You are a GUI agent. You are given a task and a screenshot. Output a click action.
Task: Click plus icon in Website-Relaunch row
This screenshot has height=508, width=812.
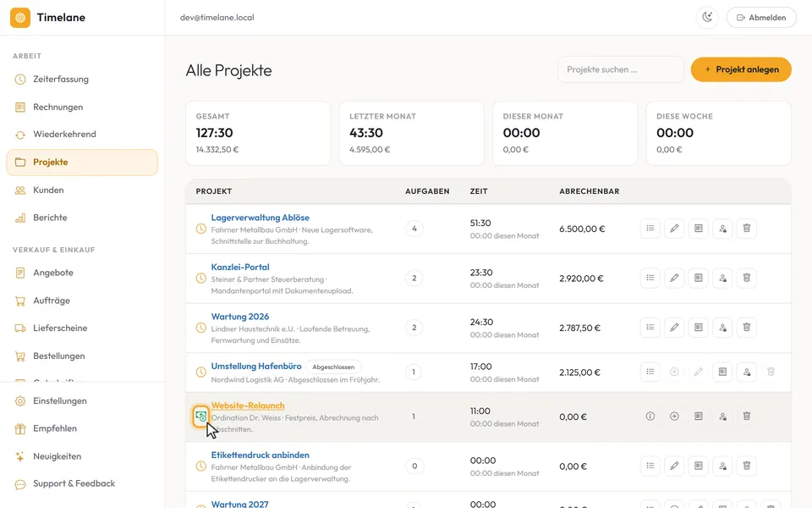(674, 417)
